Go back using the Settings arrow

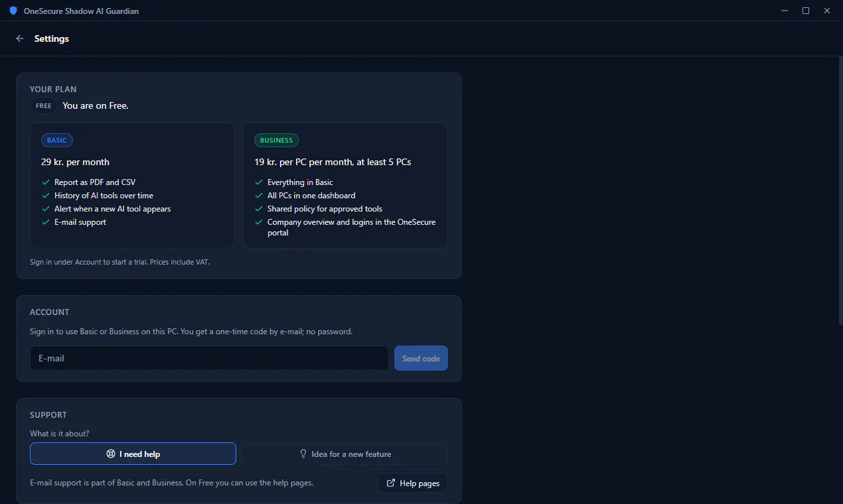20,38
